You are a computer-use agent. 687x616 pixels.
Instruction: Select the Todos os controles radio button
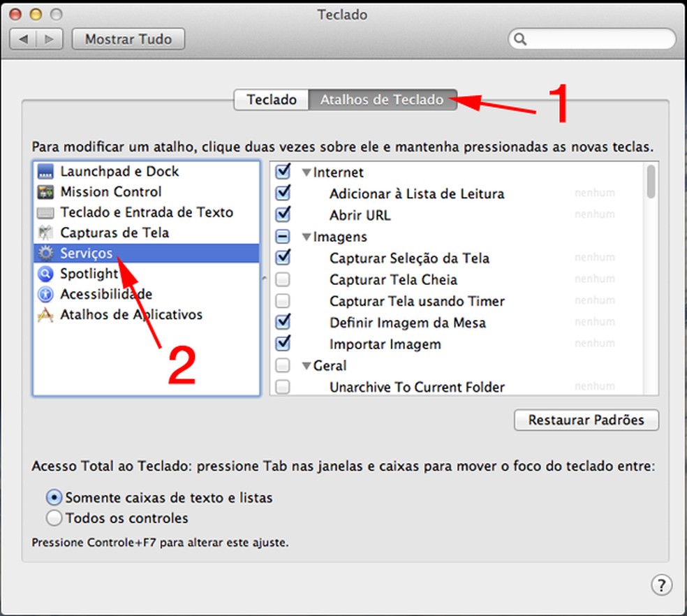pos(54,518)
